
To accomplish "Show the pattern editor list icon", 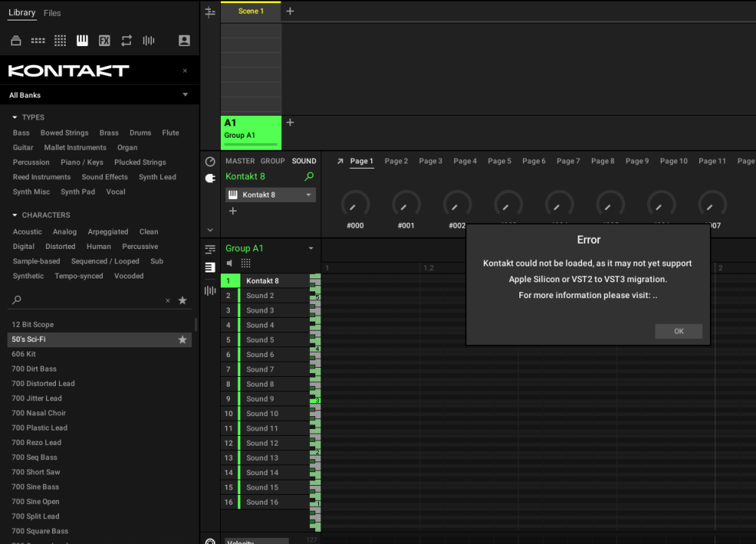I will pos(210,267).
